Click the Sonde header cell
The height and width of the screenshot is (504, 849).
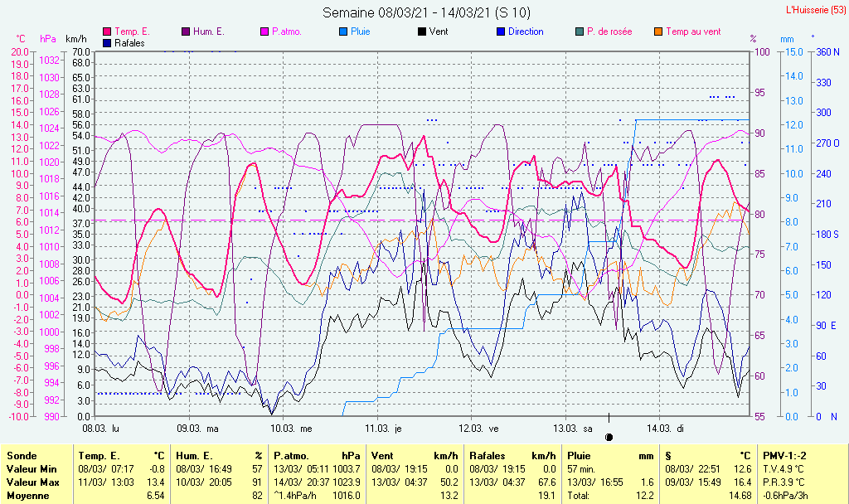coord(22,457)
